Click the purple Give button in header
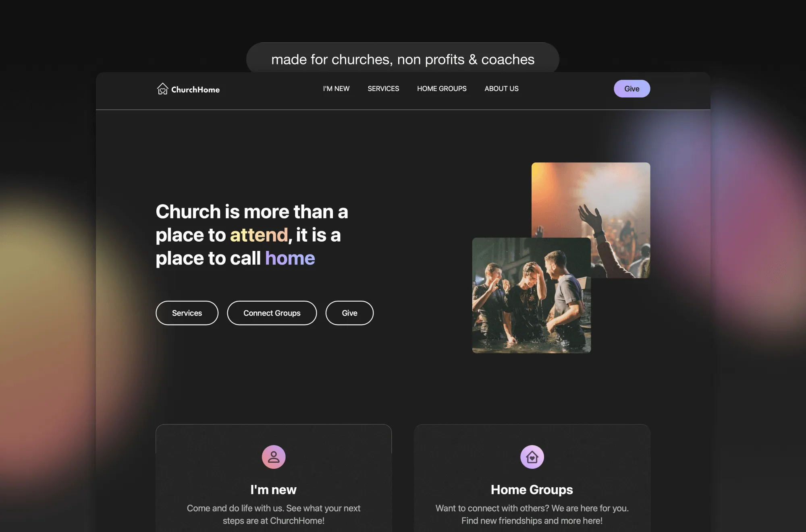806x532 pixels. click(x=632, y=89)
